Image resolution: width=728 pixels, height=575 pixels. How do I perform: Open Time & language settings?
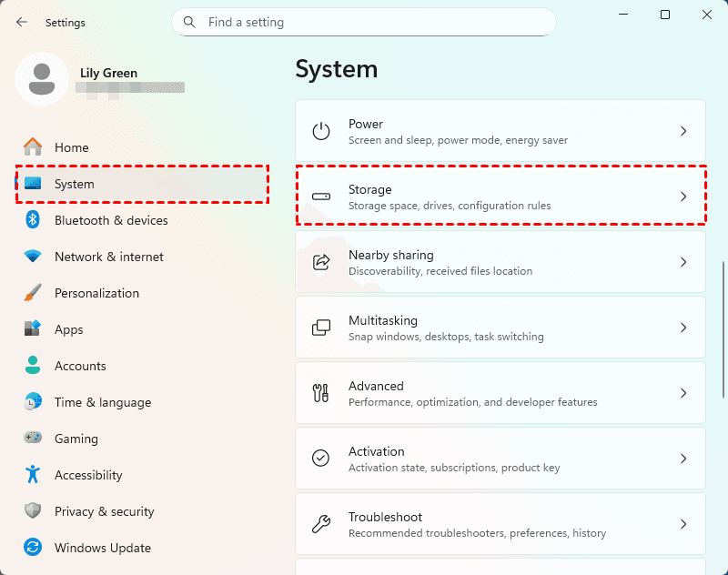[x=102, y=402]
